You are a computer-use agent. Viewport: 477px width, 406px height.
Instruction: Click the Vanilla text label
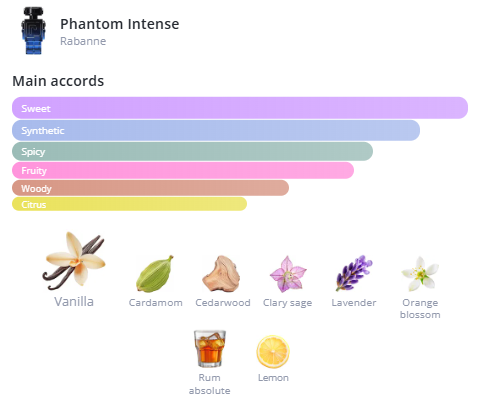74,302
